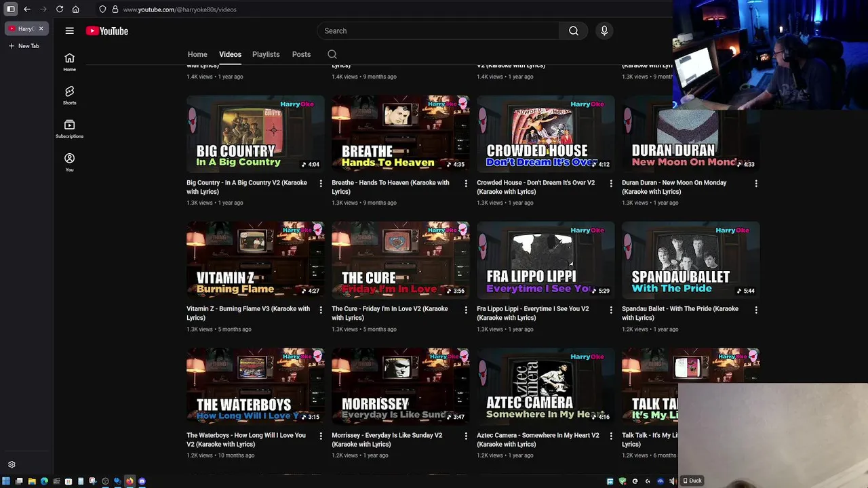The width and height of the screenshot is (868, 488).
Task: Play The Waterboys thumbnail
Action: pos(256,386)
